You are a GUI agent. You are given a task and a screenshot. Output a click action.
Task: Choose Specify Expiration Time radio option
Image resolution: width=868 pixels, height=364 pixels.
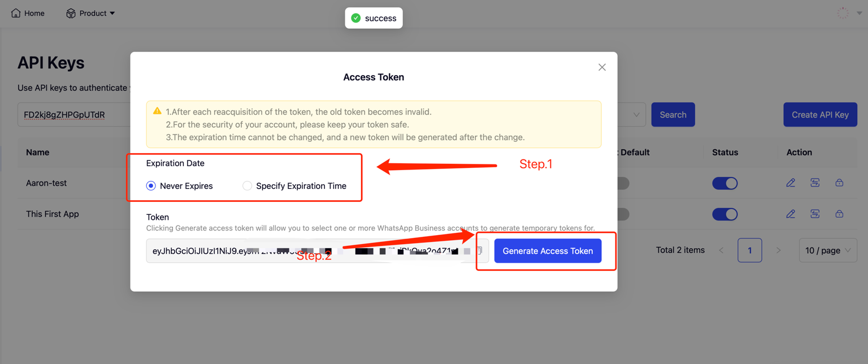tap(247, 186)
